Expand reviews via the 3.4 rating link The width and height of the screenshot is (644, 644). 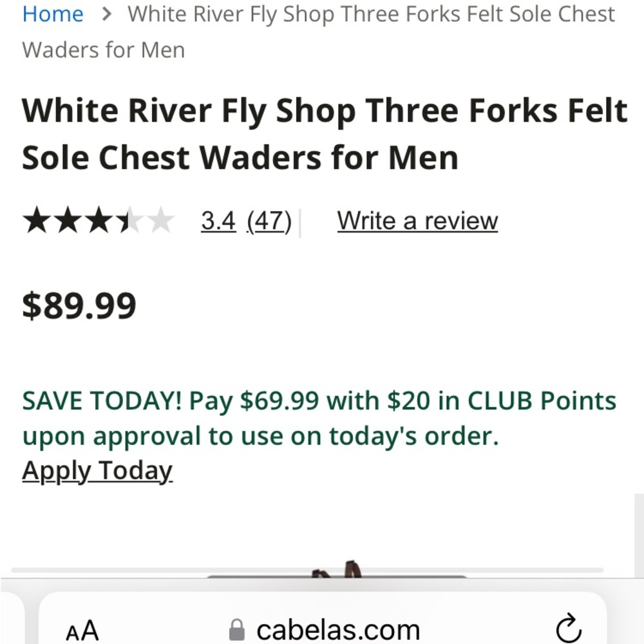pyautogui.click(x=218, y=220)
